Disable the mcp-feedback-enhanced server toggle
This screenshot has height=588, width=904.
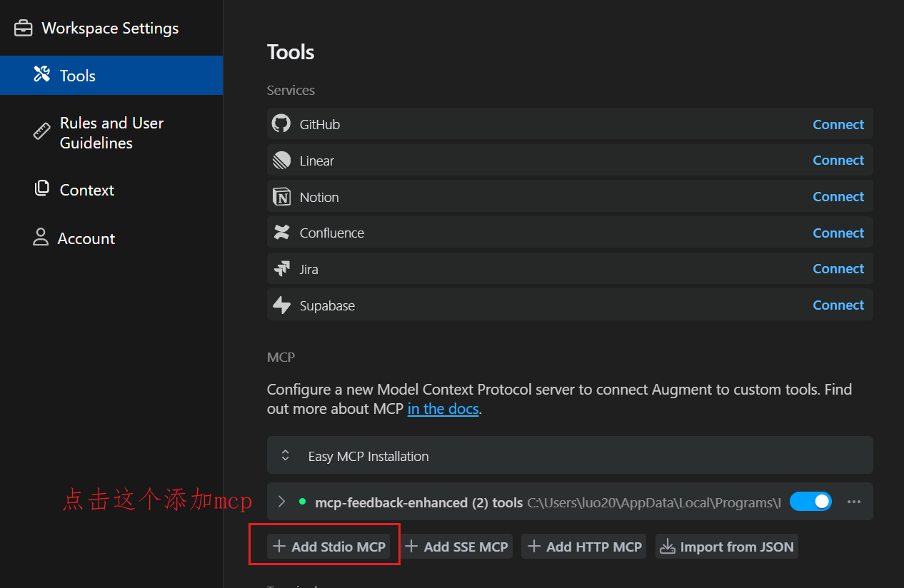[810, 502]
